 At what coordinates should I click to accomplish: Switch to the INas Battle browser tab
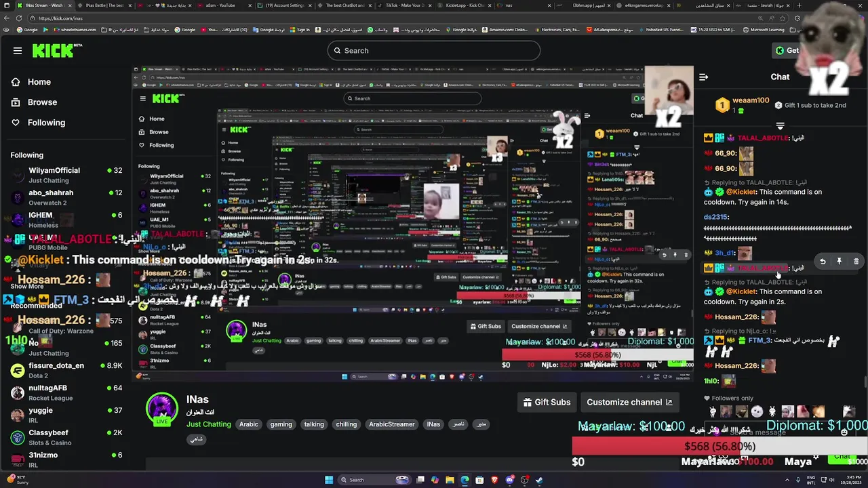[x=104, y=5]
